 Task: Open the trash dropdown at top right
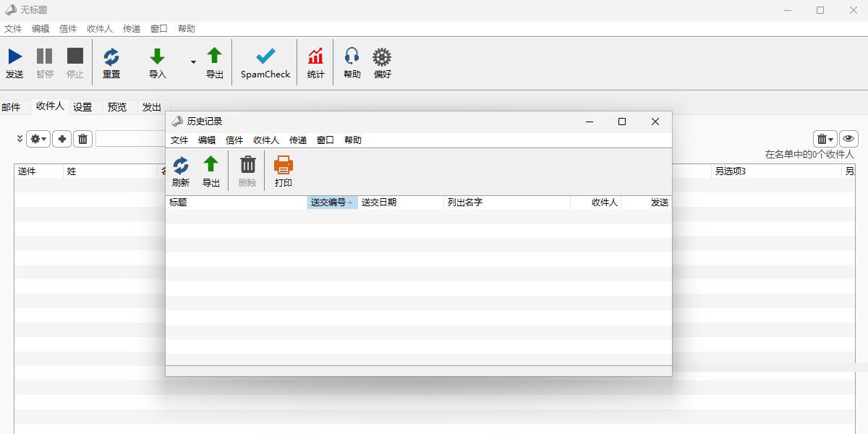(x=823, y=139)
